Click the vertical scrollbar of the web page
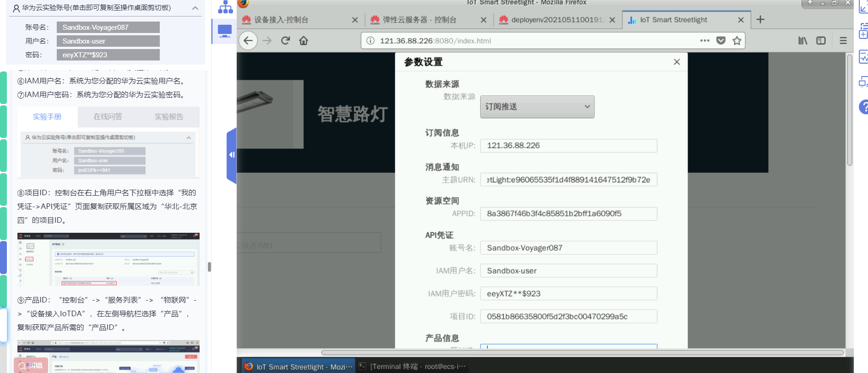 [x=850, y=110]
